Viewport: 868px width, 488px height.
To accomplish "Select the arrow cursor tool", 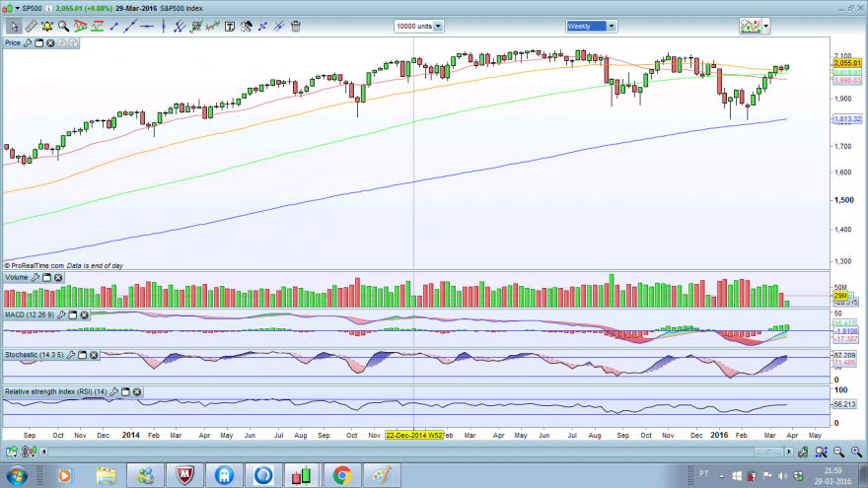I will pyautogui.click(x=14, y=26).
